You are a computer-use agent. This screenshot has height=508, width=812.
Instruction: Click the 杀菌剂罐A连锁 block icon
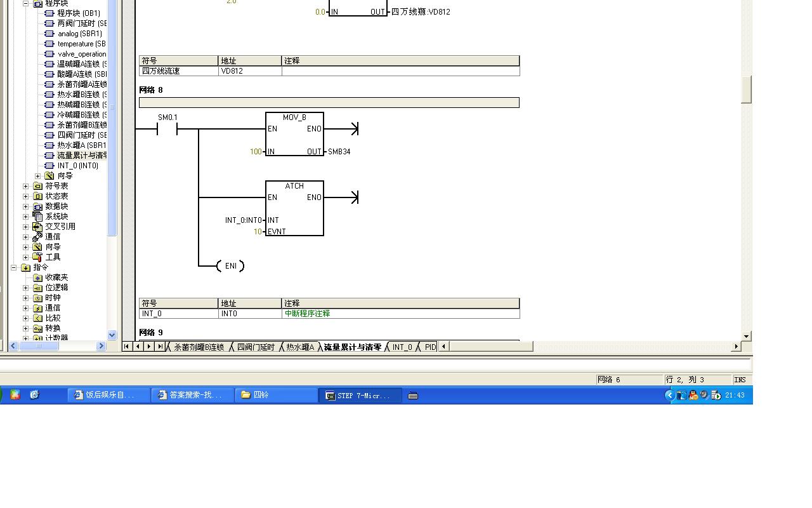[49, 84]
